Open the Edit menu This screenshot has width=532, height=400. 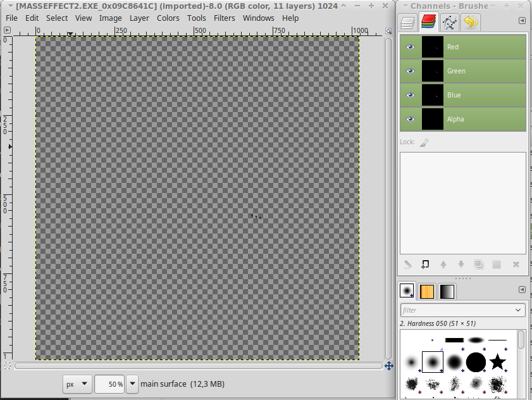pos(32,18)
